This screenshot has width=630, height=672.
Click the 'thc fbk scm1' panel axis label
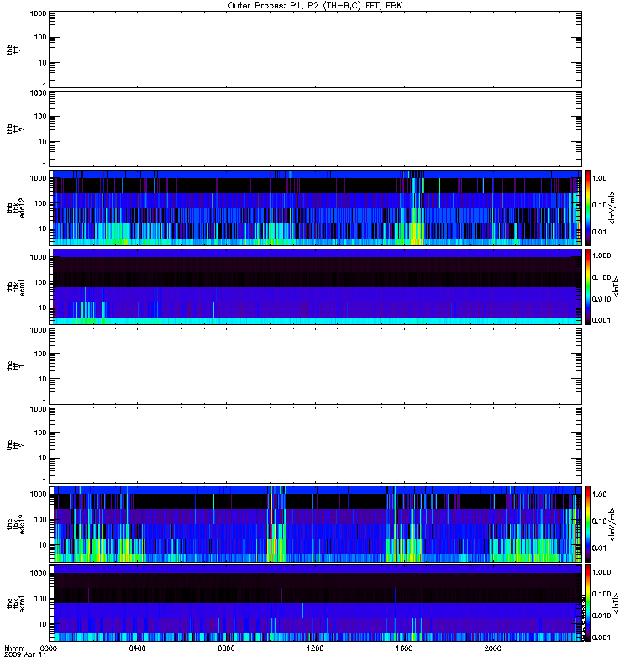point(15,603)
